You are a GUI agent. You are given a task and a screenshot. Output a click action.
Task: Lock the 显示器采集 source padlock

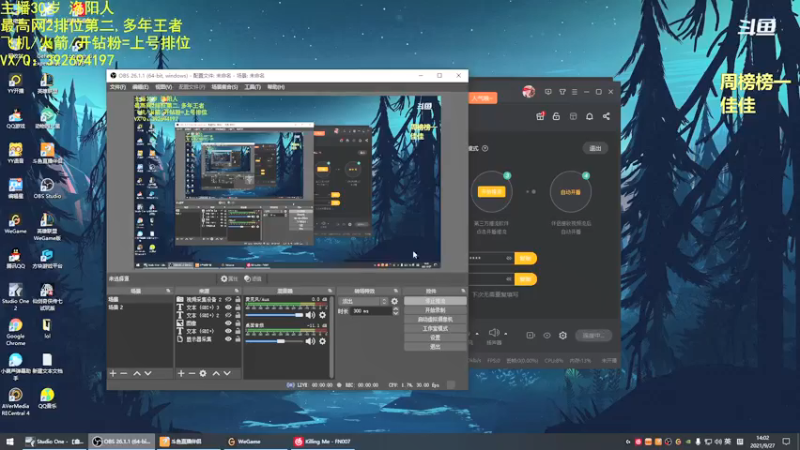(x=238, y=339)
